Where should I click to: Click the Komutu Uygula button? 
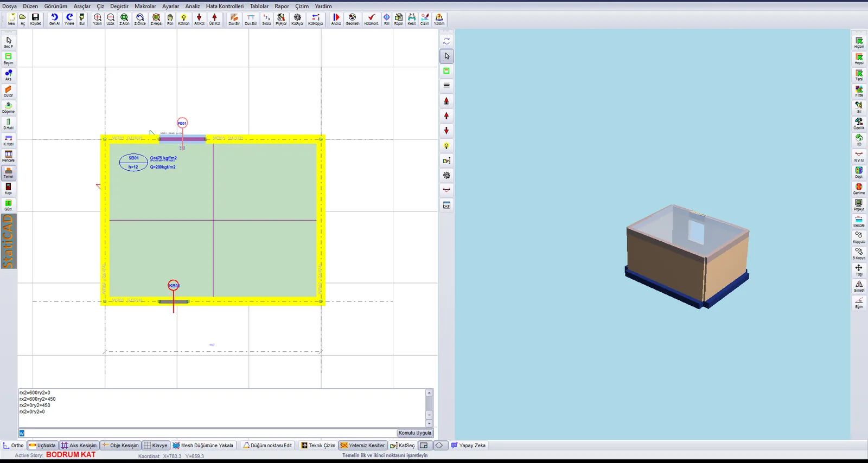pos(415,433)
